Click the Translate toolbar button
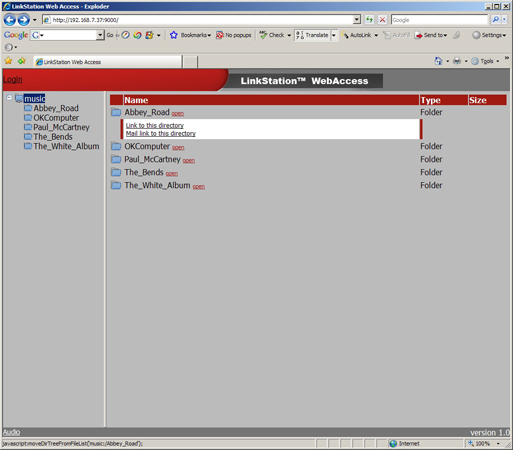The image size is (513, 450). tap(312, 35)
